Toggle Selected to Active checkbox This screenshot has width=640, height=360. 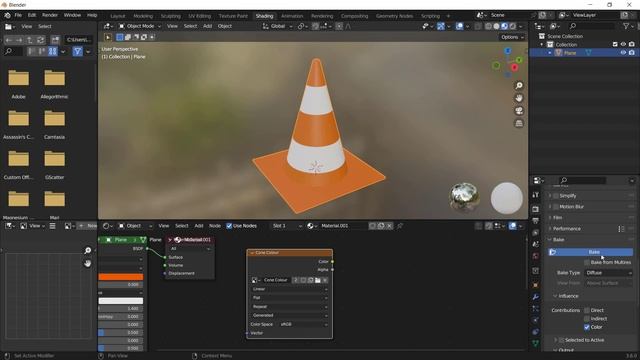561,340
